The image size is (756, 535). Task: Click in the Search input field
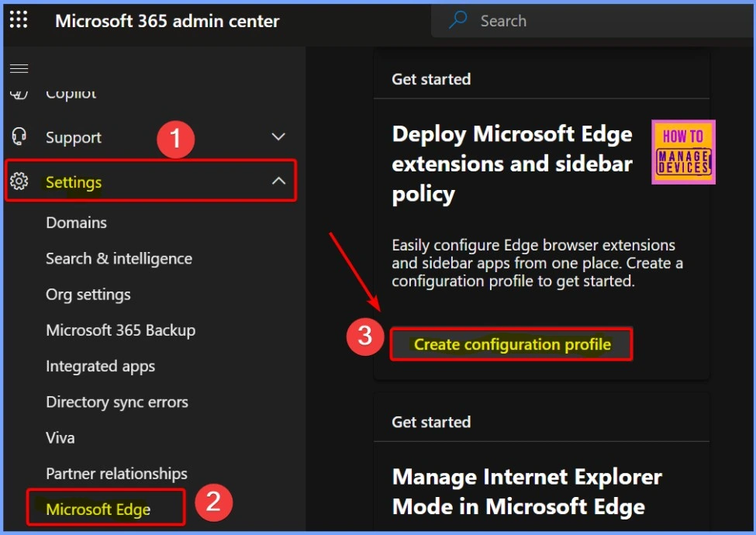(593, 21)
